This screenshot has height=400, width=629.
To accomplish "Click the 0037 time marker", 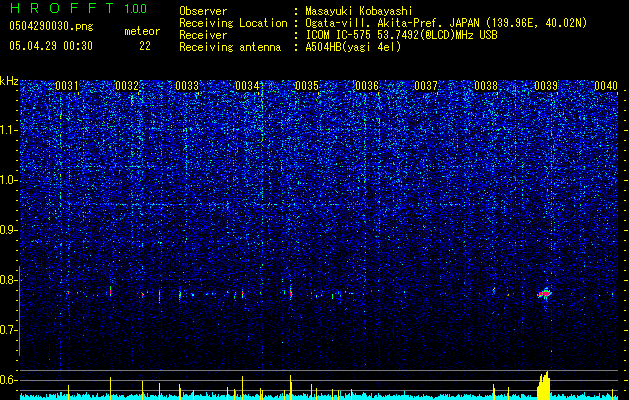I will [426, 86].
